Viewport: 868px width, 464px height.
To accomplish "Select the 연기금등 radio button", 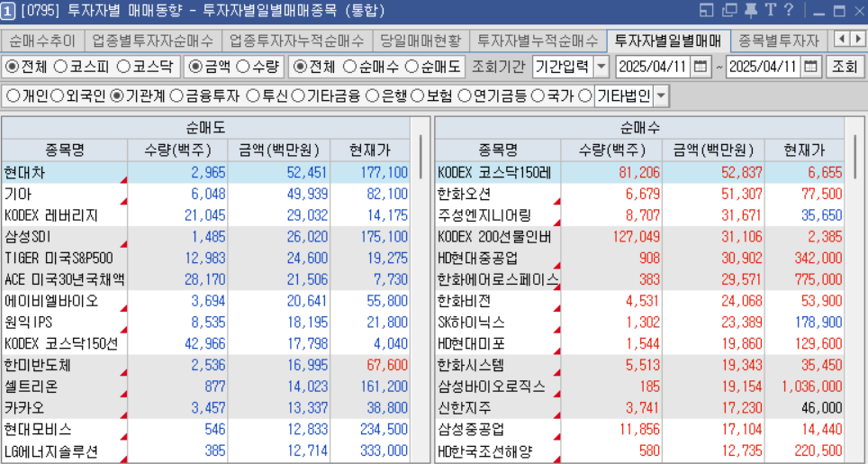I will (x=464, y=96).
